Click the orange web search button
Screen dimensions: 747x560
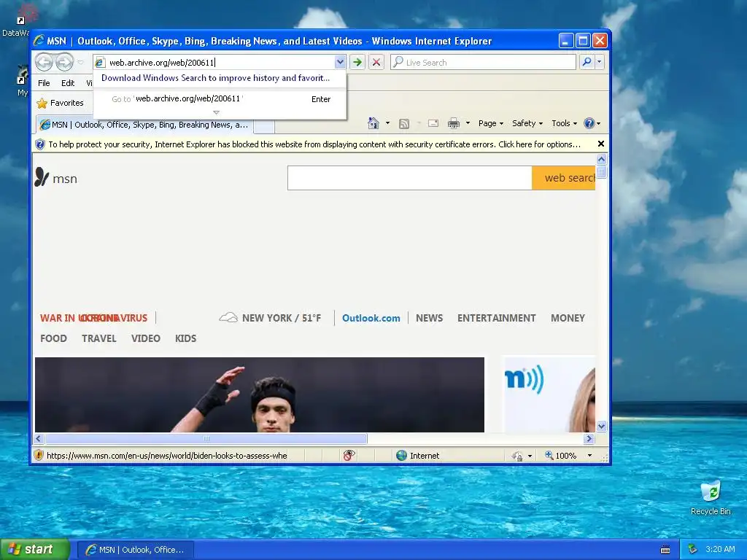(564, 178)
